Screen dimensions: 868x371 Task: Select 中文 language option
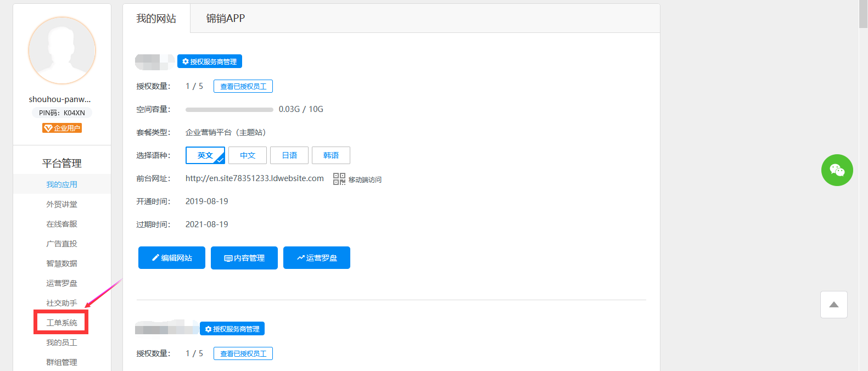(x=248, y=155)
